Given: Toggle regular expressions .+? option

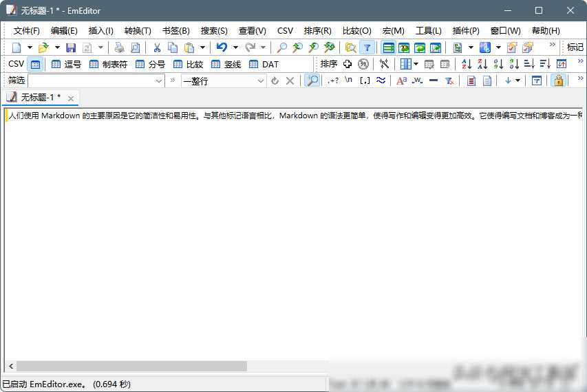Looking at the screenshot, I should 332,80.
